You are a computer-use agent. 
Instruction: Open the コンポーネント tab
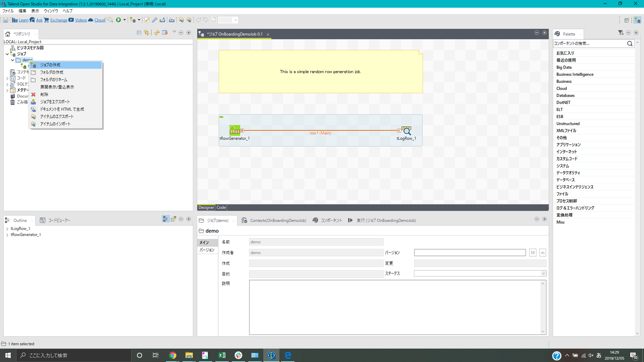pos(327,220)
